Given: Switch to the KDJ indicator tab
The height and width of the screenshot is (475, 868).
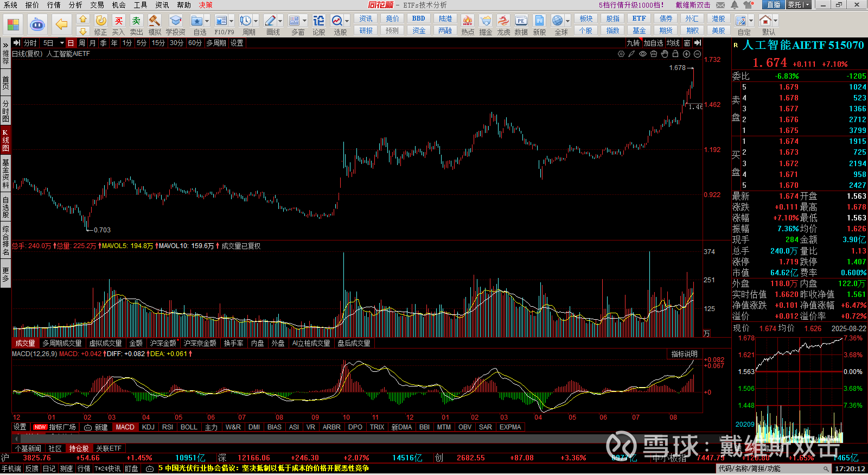Looking at the screenshot, I should [148, 427].
